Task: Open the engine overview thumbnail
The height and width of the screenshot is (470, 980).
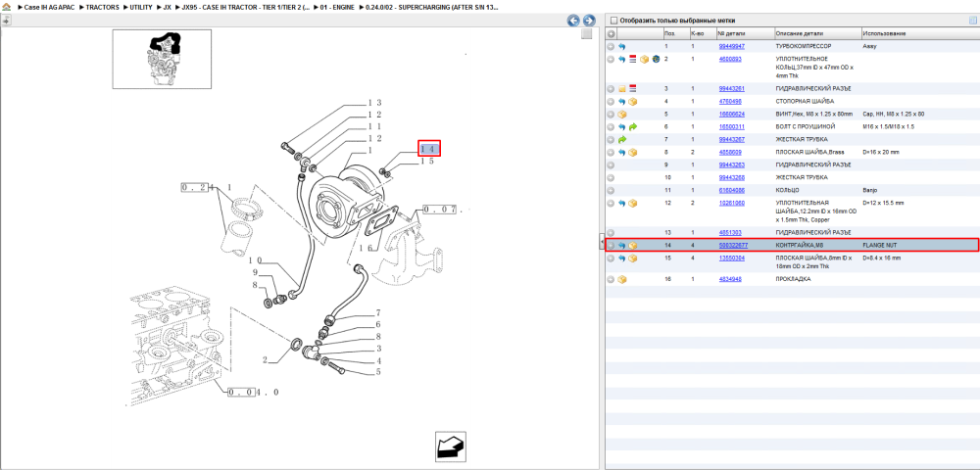Action: click(162, 59)
